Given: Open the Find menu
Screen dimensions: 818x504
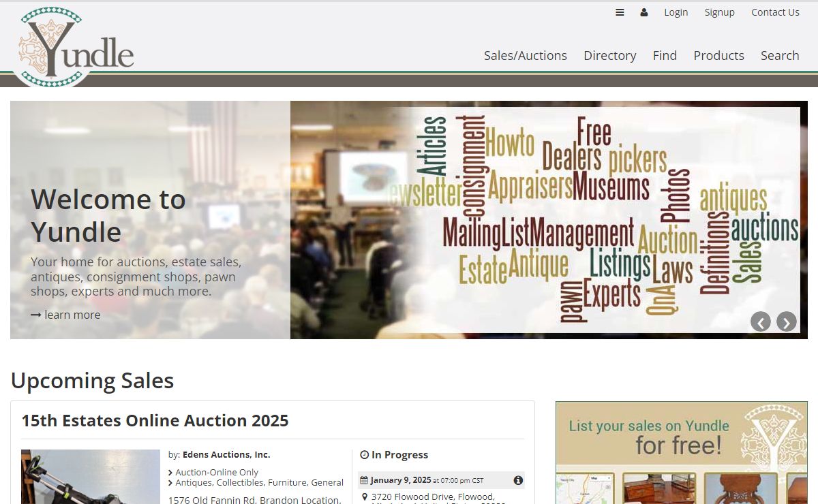Looking at the screenshot, I should (665, 56).
